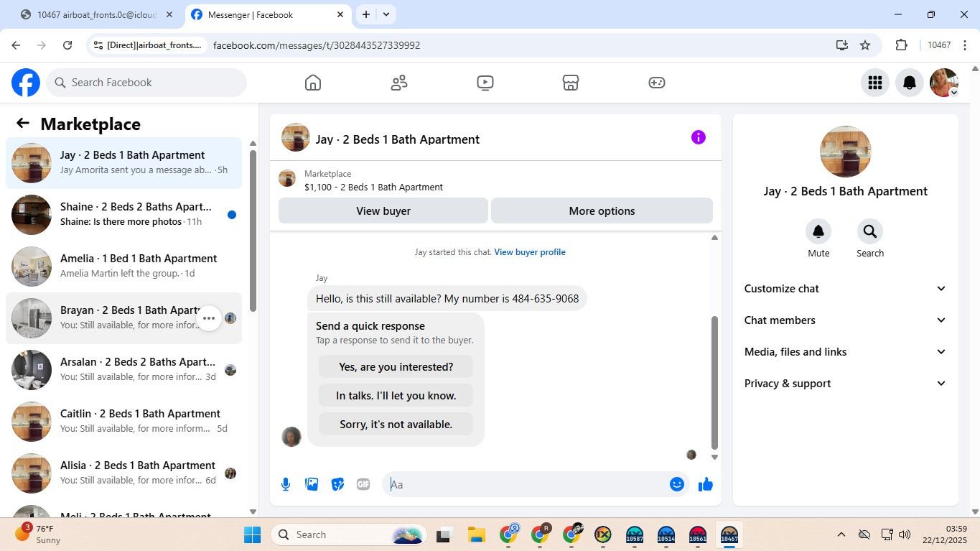Expand the Chat members section
Viewport: 980px width, 551px height.
point(845,320)
